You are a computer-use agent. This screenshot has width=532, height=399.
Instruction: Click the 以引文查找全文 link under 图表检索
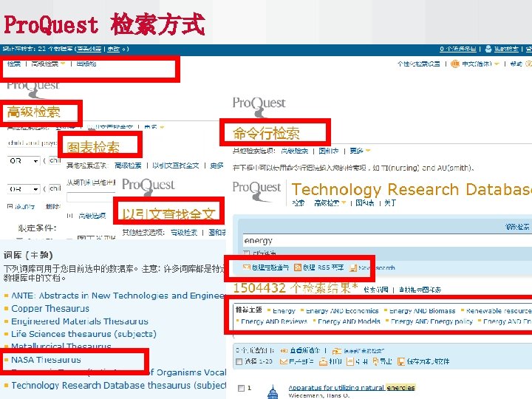coord(175,166)
